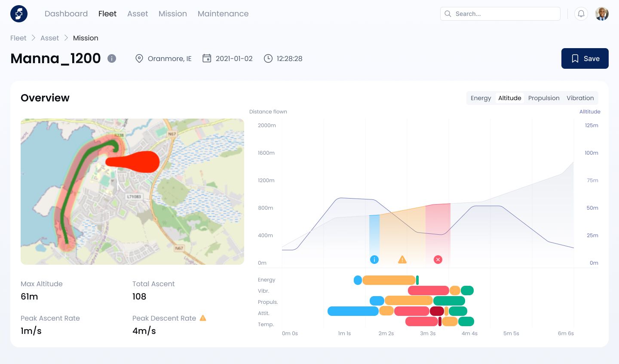The width and height of the screenshot is (619, 364).
Task: Select the orange warning marker on the chart
Action: [402, 259]
